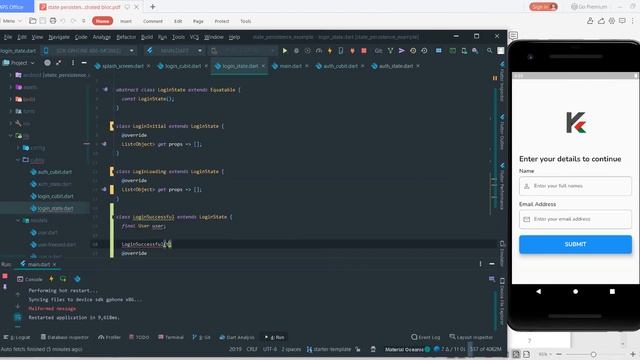Start debugging with the bug icon
Screen dimensions: 640x360
pos(296,51)
